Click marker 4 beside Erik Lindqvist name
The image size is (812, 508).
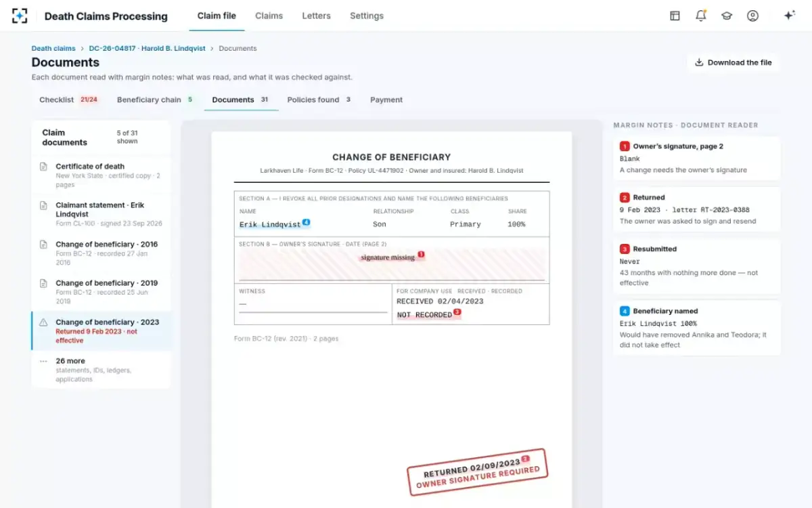[306, 222]
